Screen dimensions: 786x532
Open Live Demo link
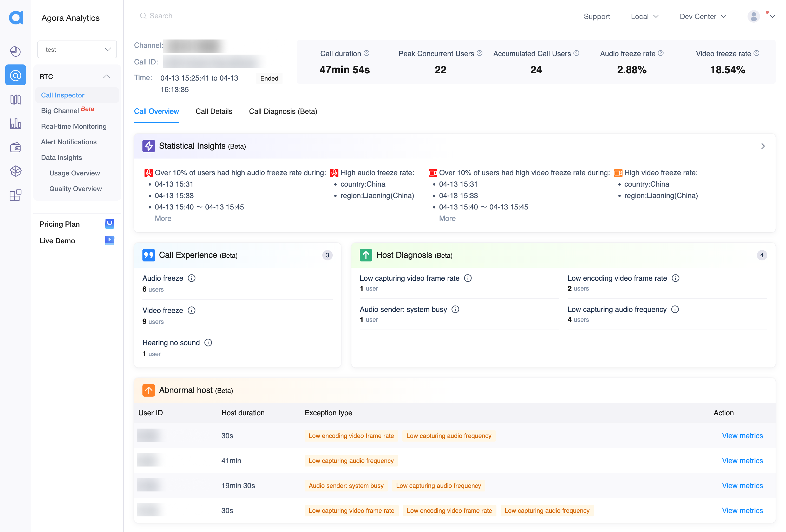(x=57, y=240)
